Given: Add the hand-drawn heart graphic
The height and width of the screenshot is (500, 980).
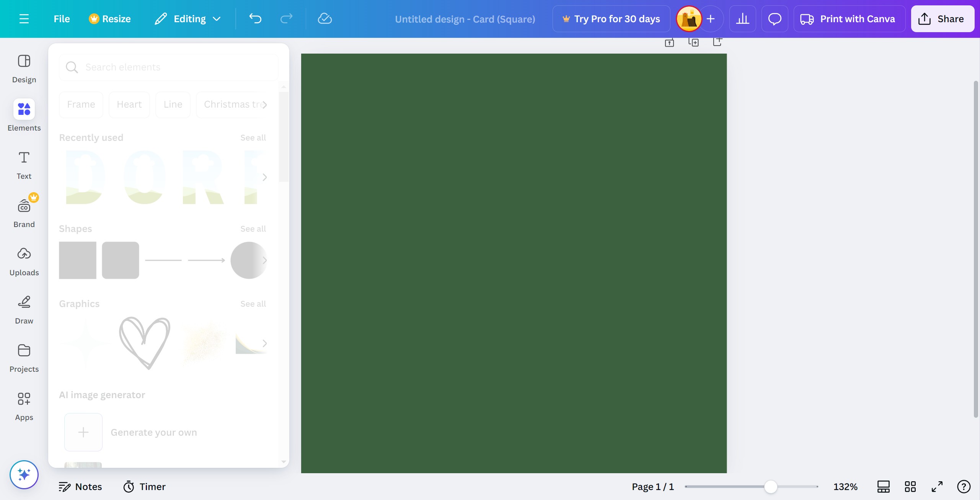Looking at the screenshot, I should point(145,343).
